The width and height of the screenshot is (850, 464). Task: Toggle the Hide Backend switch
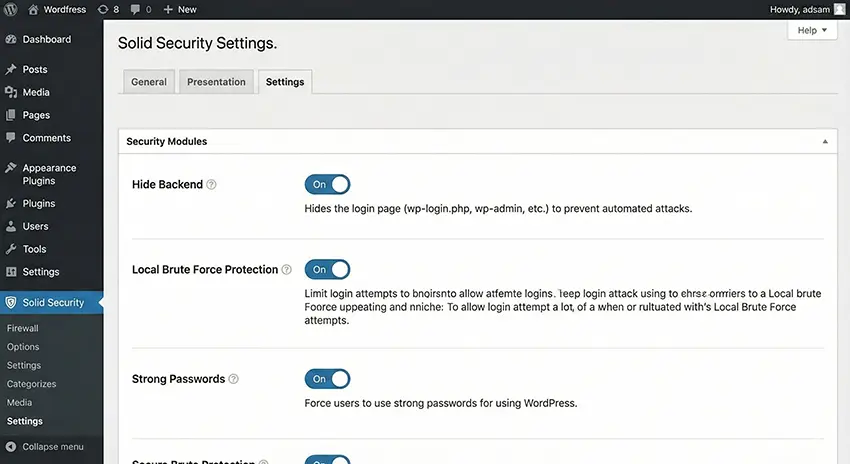(x=327, y=184)
